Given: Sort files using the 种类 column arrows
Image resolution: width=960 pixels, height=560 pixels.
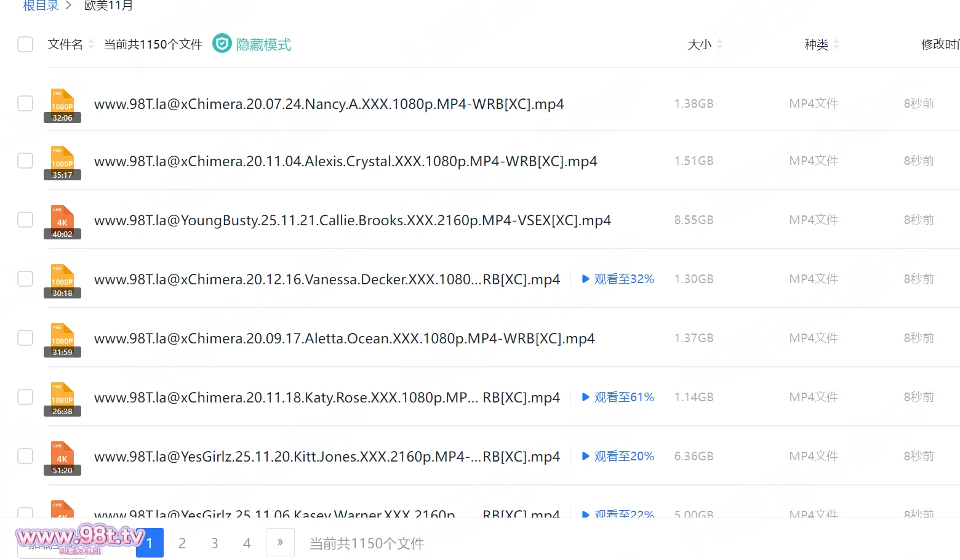Looking at the screenshot, I should pyautogui.click(x=836, y=44).
